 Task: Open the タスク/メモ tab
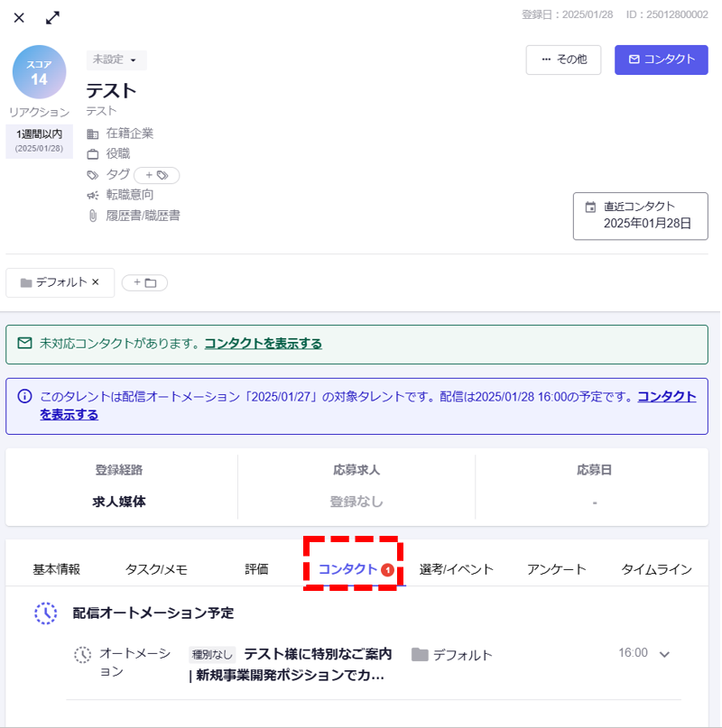click(x=156, y=569)
